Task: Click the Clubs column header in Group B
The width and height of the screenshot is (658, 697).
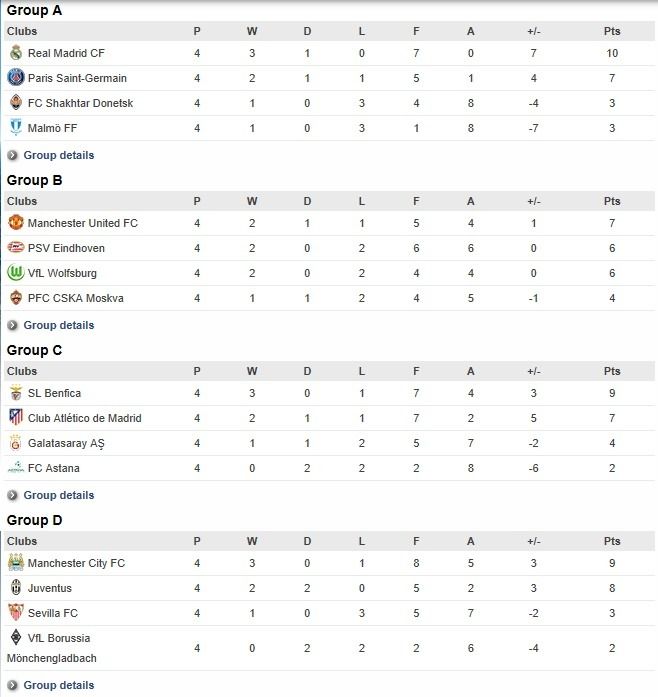Action: click(x=22, y=201)
